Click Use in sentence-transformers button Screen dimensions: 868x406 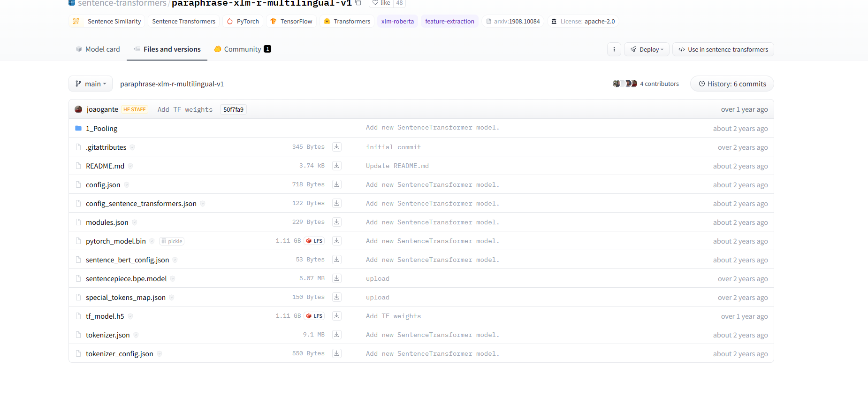[x=723, y=49]
